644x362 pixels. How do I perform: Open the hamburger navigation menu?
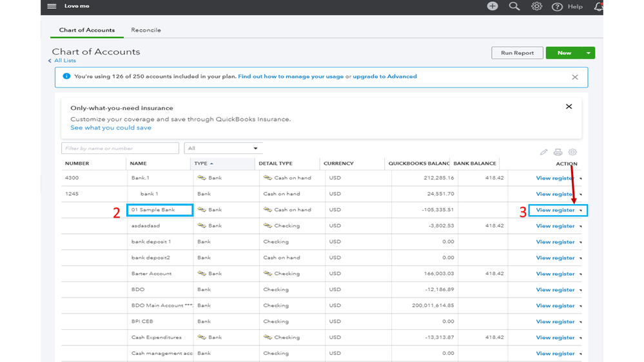52,6
